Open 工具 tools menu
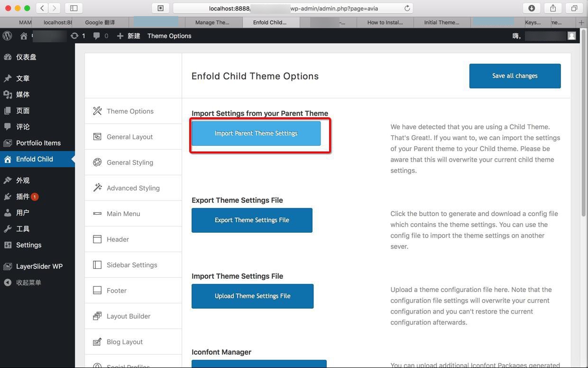 coord(37,229)
